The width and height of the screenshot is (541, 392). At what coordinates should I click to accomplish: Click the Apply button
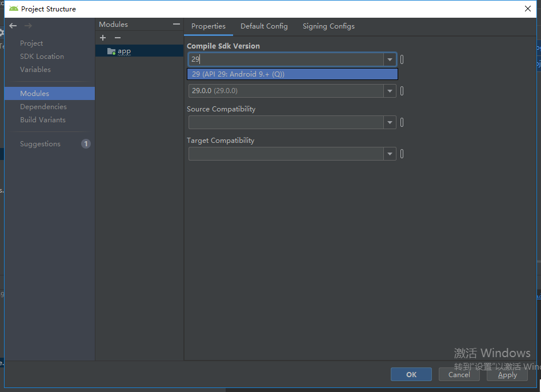tap(507, 375)
